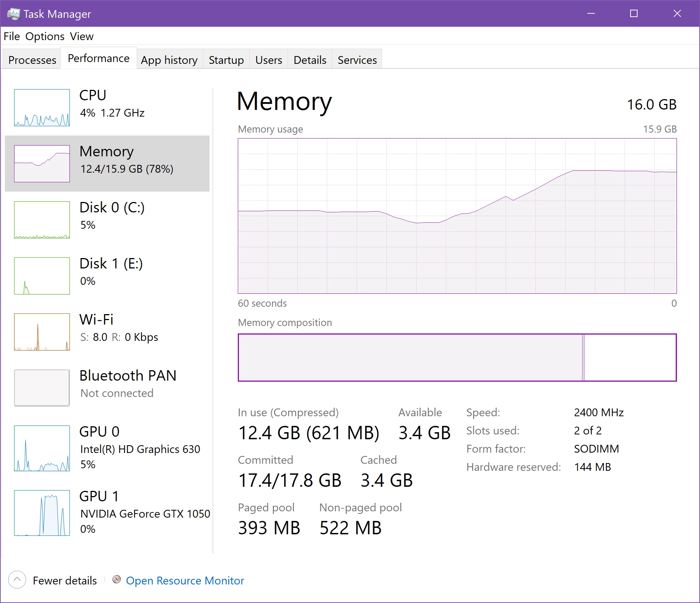Close the Task Manager window
This screenshot has width=700, height=603.
[677, 13]
